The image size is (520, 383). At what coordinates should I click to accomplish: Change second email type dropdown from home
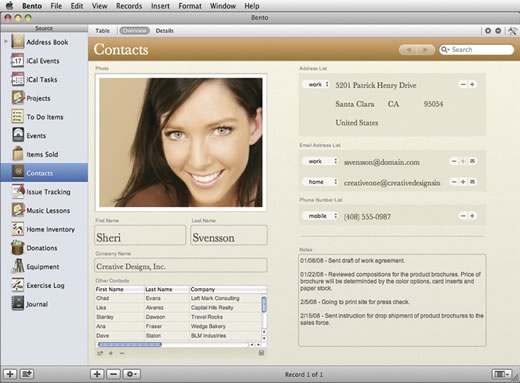pos(321,182)
